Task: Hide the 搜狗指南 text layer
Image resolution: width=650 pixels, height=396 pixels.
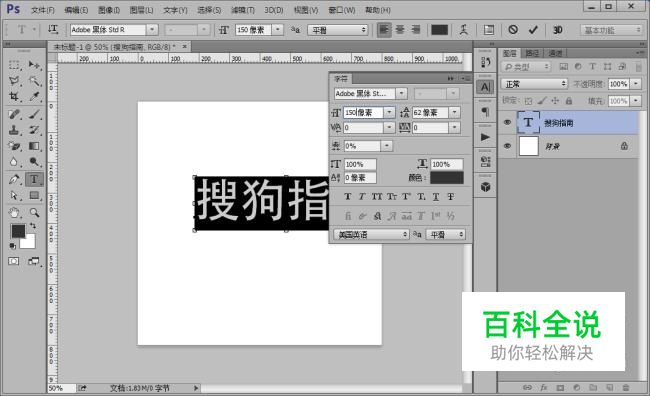Action: [x=507, y=122]
